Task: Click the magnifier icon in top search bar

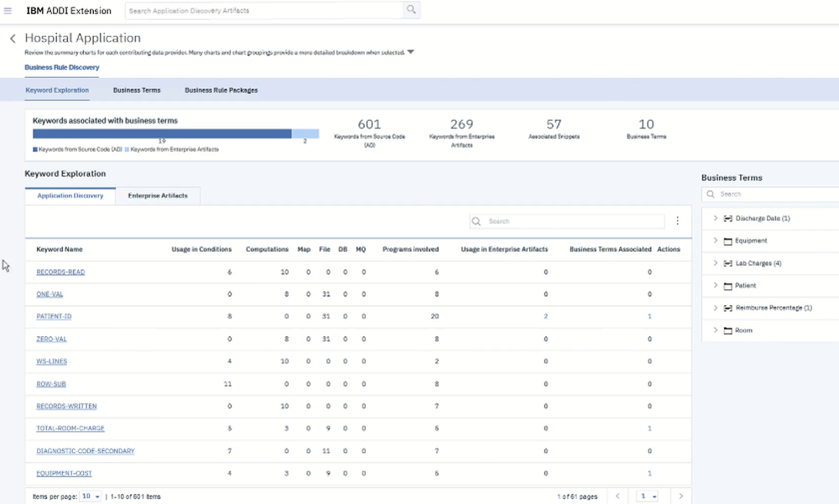Action: click(x=410, y=10)
